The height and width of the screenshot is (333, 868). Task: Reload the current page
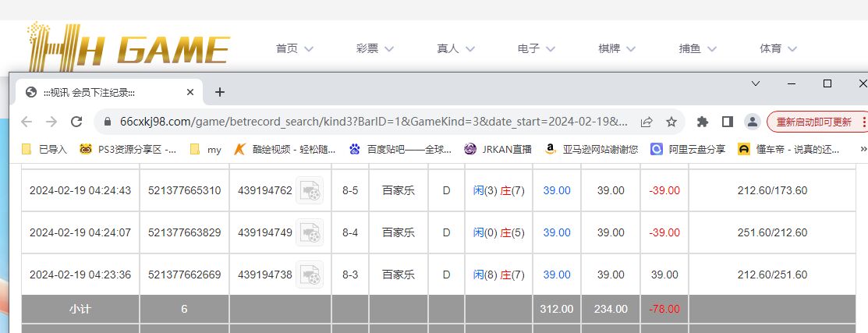(76, 122)
